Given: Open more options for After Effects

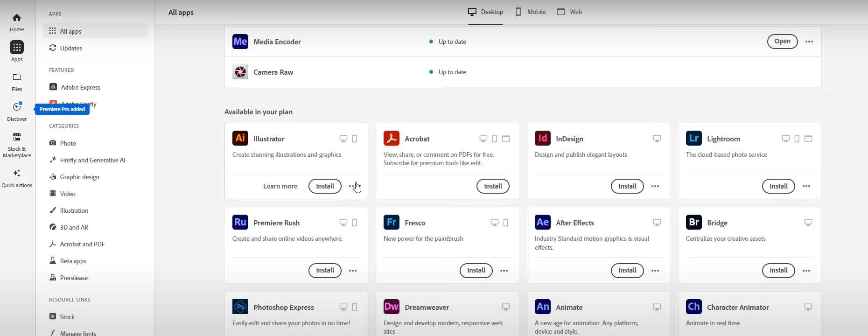Looking at the screenshot, I should (x=655, y=271).
